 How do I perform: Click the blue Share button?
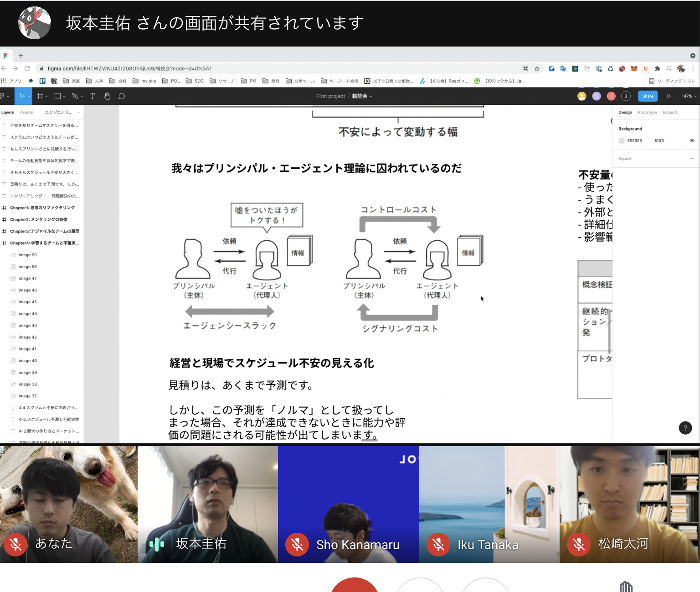tap(648, 96)
